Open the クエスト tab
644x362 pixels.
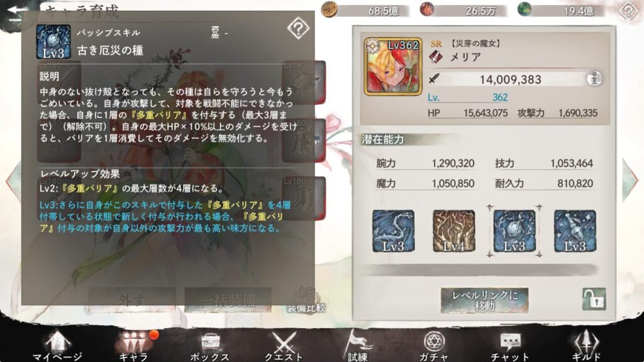tap(284, 346)
